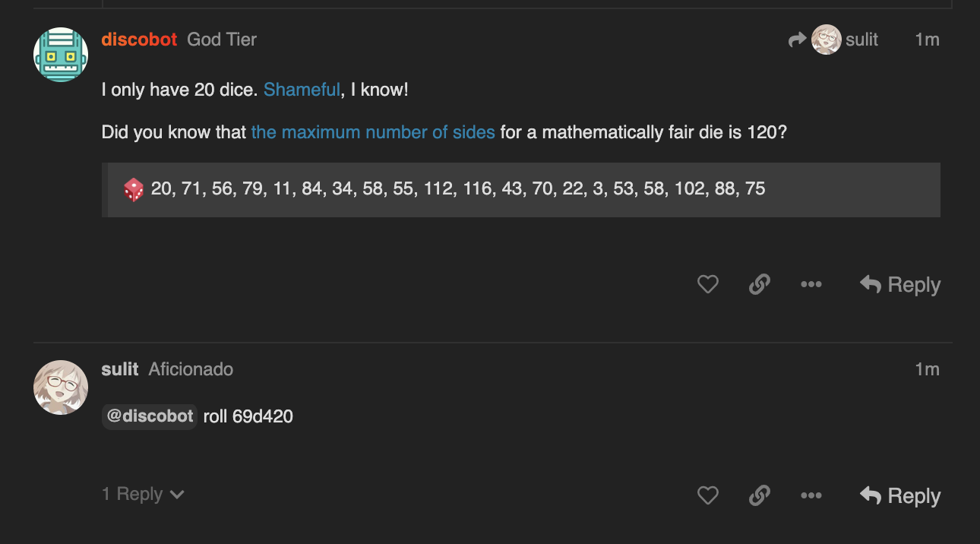Click discobot post's 1m timestamp
The image size is (980, 544).
[x=927, y=40]
